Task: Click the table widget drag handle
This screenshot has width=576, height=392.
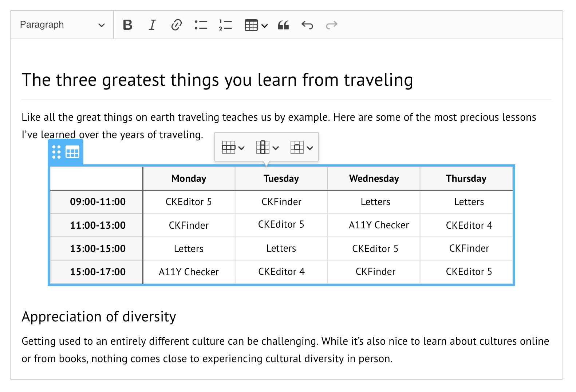Action: coord(56,152)
